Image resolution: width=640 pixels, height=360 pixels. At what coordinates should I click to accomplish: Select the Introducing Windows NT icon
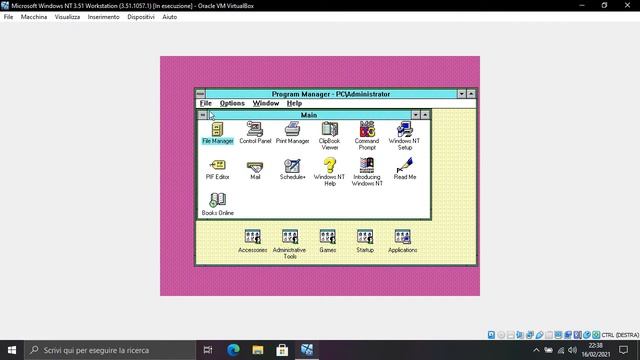[367, 172]
